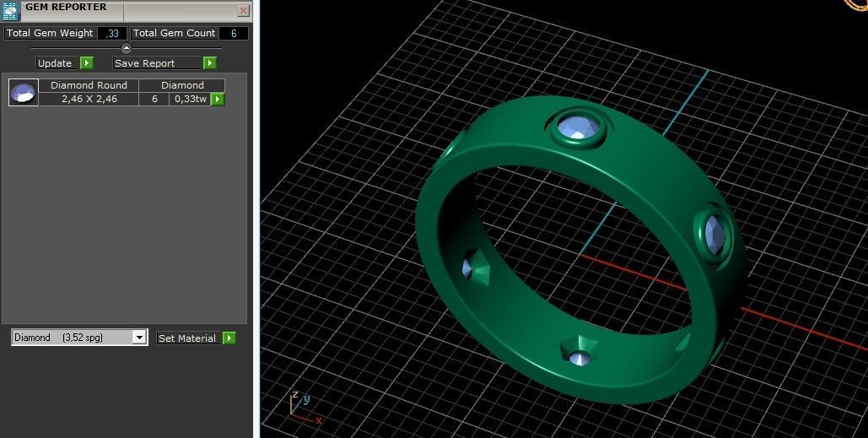Click the gem quantity cell showing 6
Viewport: 868px width, 438px height.
pyautogui.click(x=154, y=99)
